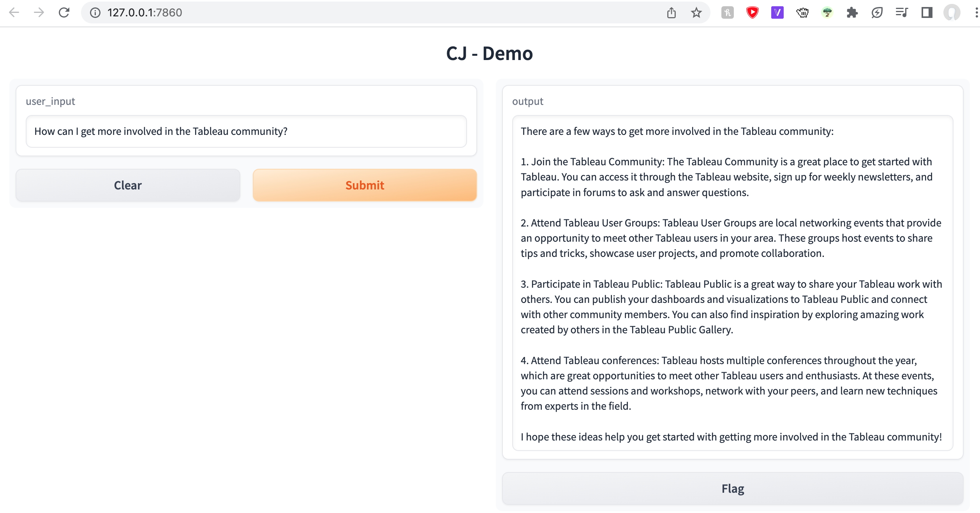The image size is (980, 513).
Task: Click the share page icon
Action: 671,13
